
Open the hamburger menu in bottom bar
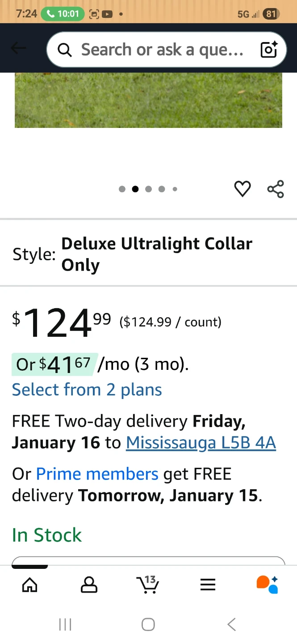point(208,585)
